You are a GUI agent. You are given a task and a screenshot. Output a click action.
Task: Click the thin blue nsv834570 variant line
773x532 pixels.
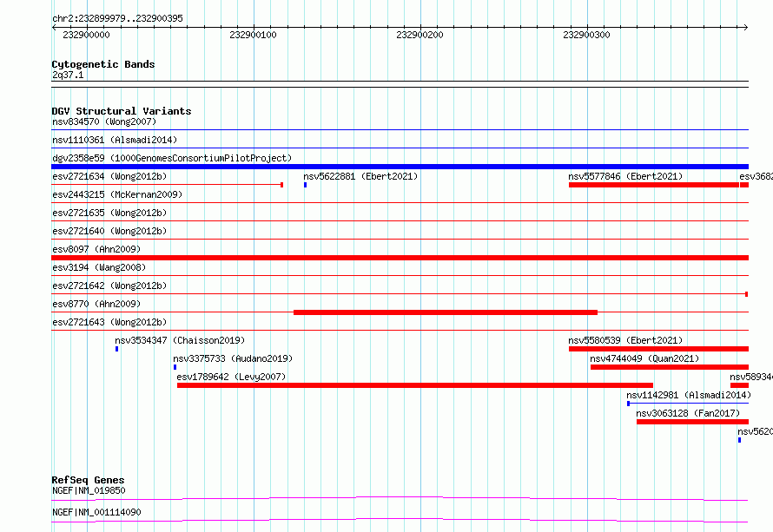tap(400, 130)
